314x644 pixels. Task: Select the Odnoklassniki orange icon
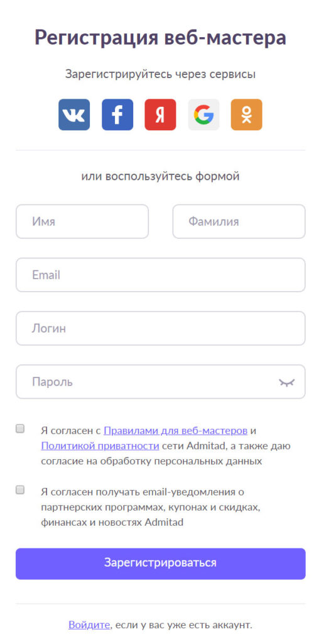[246, 114]
